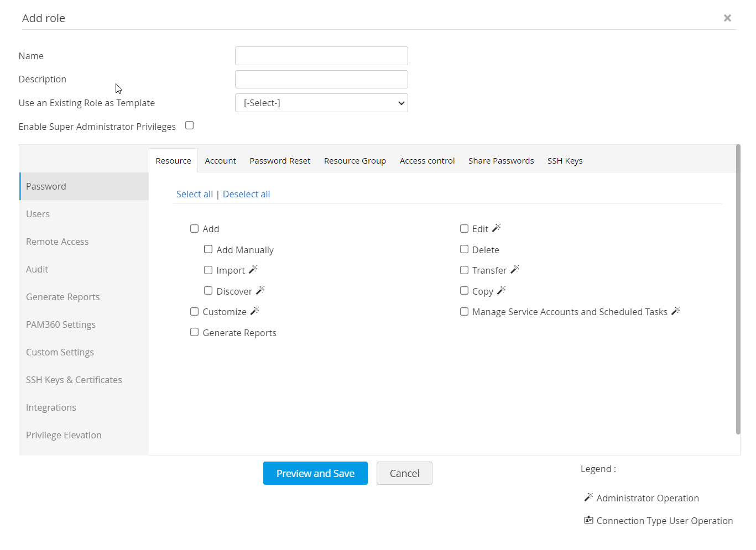
Task: Click the wand icon next to Copy
Action: click(501, 290)
